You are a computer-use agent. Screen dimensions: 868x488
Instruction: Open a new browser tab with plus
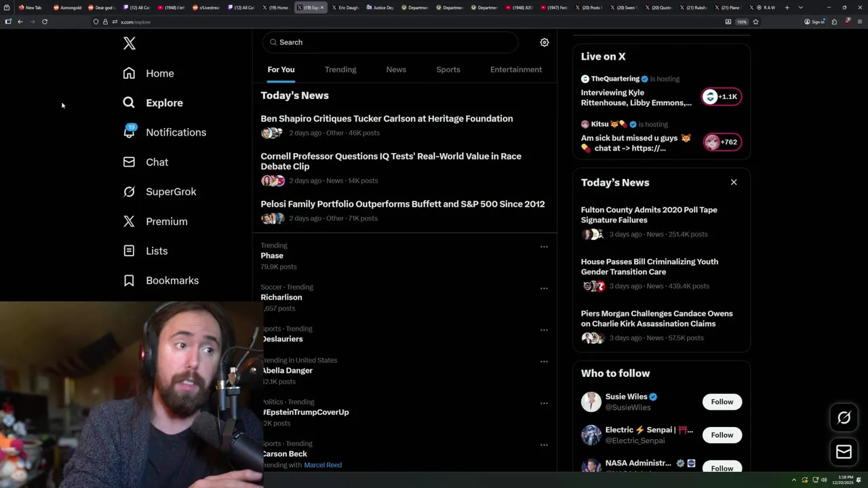click(x=787, y=7)
